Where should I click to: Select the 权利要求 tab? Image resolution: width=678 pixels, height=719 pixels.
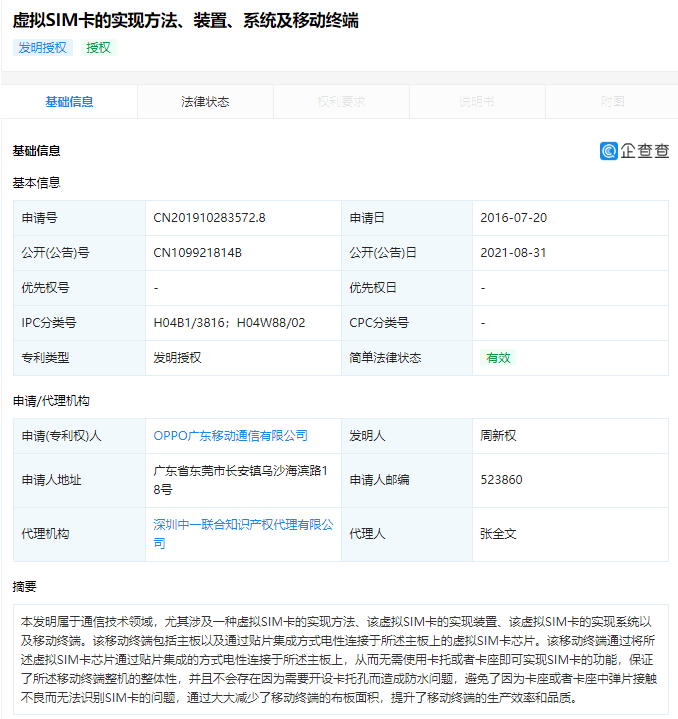341,101
